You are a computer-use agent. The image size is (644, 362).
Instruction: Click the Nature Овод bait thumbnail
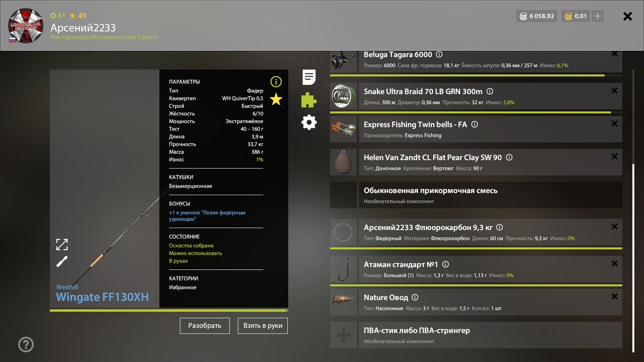[x=343, y=302]
